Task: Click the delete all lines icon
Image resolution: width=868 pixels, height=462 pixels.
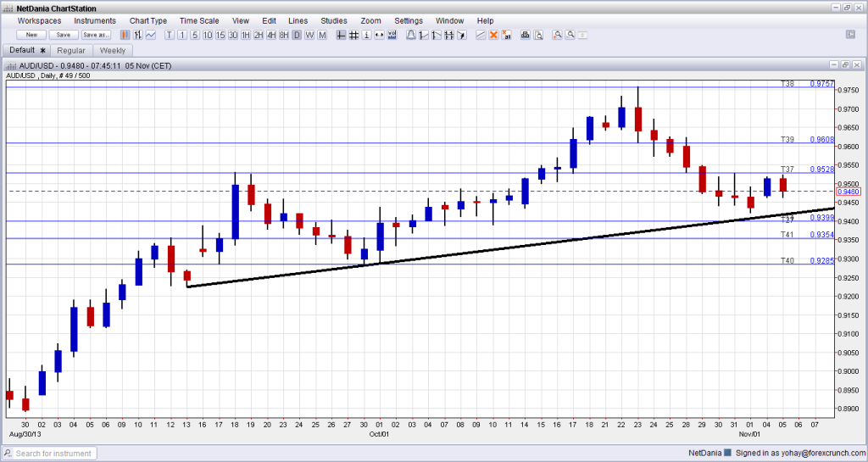Action: point(507,35)
